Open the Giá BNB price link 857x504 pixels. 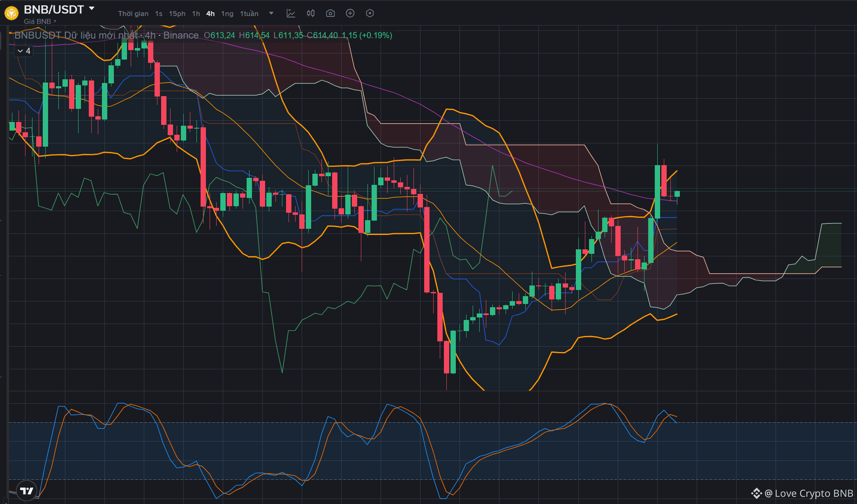pos(40,21)
